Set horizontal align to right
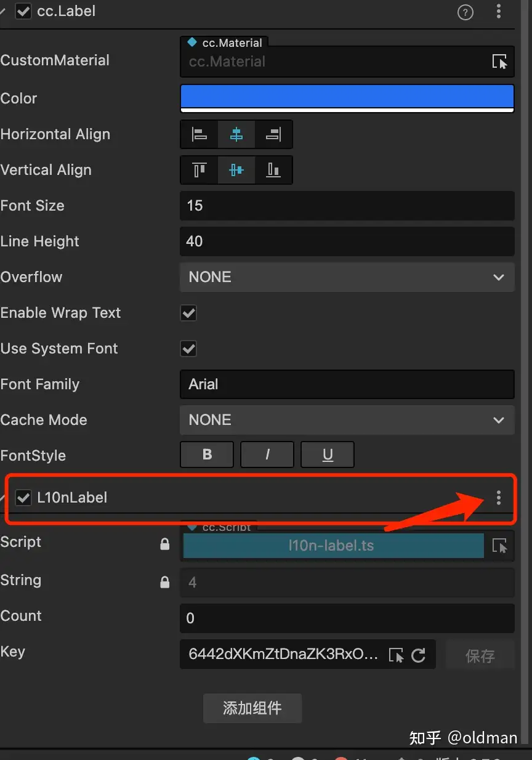This screenshot has width=532, height=760. click(x=273, y=134)
